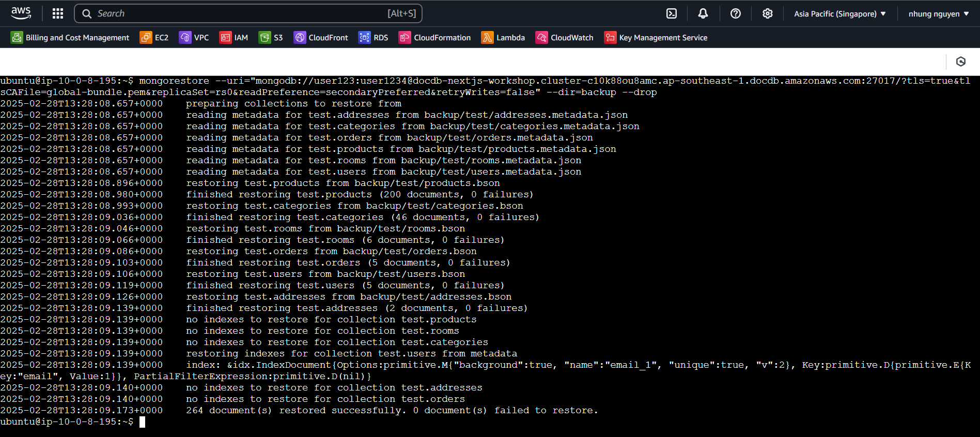This screenshot has height=437, width=980.
Task: Open the RDS shortcut label
Action: pyautogui.click(x=381, y=38)
